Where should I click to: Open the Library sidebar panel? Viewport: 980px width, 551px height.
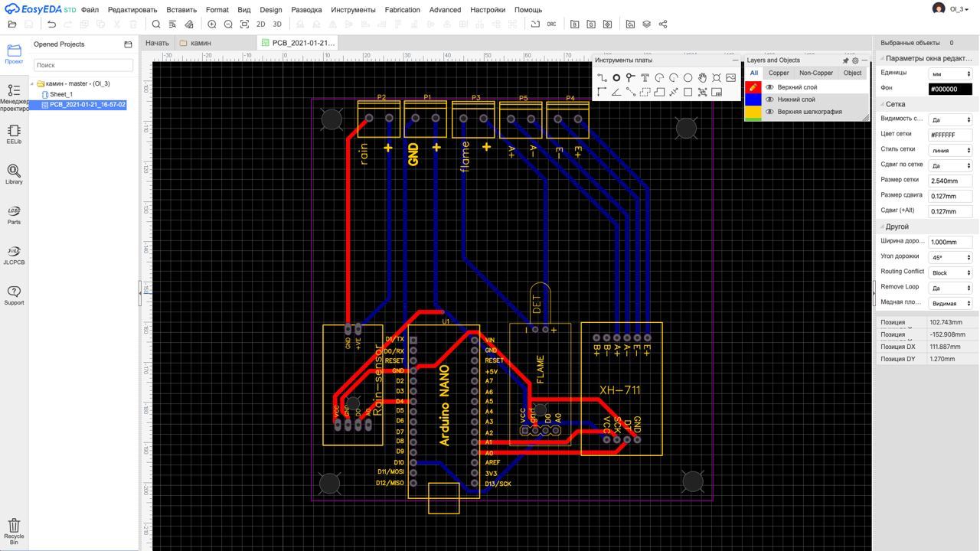[x=14, y=174]
